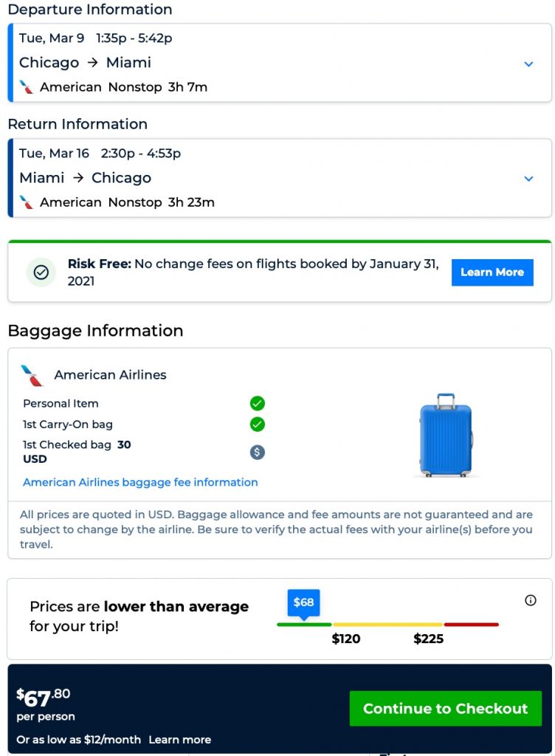
Task: Click the blue Learn More button
Action: pos(492,272)
